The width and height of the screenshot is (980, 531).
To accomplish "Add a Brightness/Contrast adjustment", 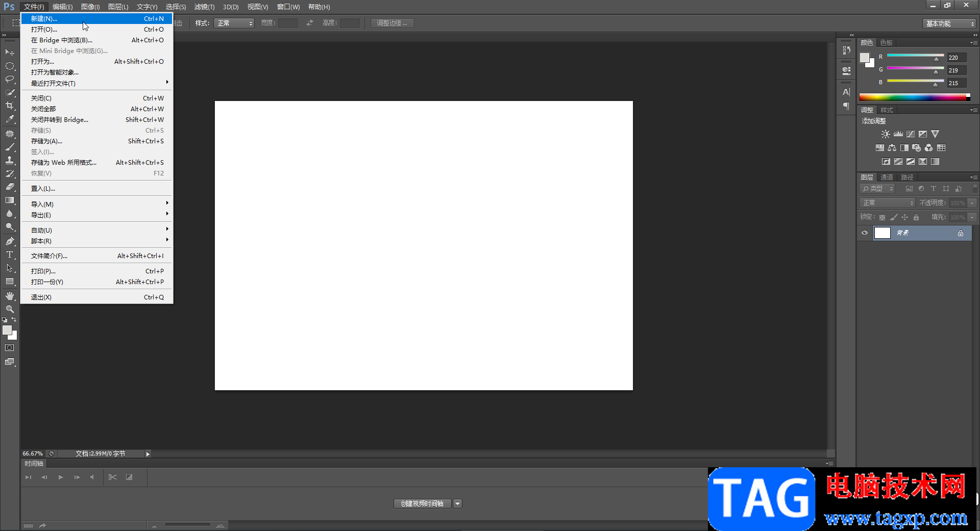I will 886,134.
